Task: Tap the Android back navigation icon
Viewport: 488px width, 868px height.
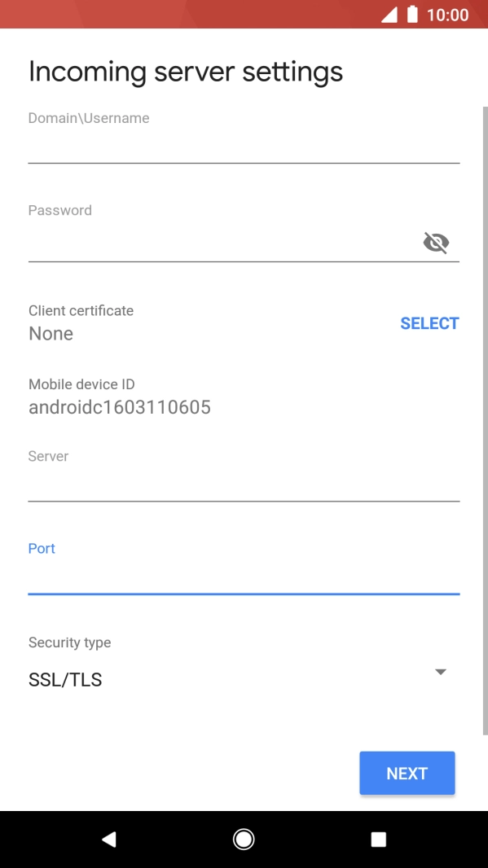Action: [x=109, y=840]
